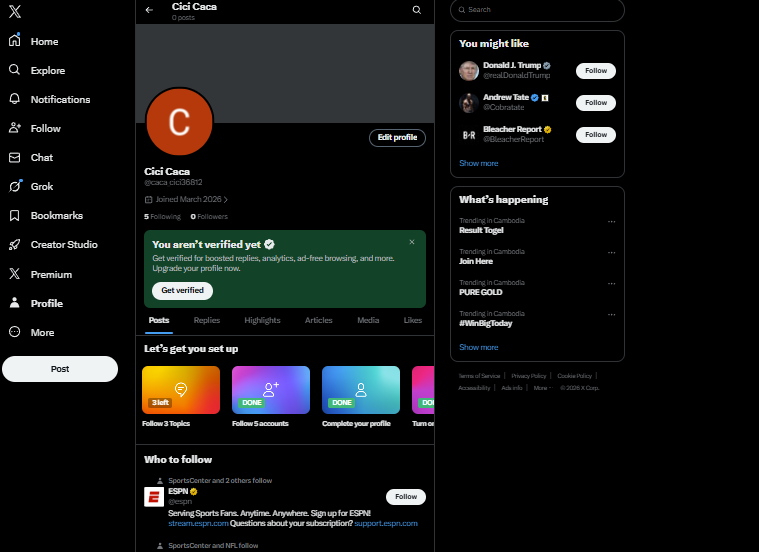Open Premium in sidebar
Screen dimensions: 759x552
[40, 274]
